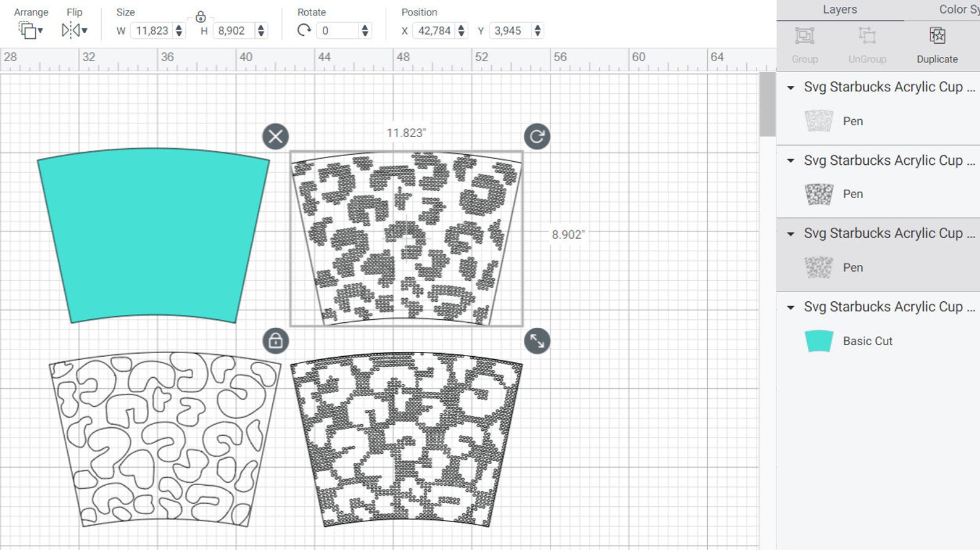The width and height of the screenshot is (980, 550).
Task: Select the teal Basic Cut thumbnail
Action: point(819,341)
